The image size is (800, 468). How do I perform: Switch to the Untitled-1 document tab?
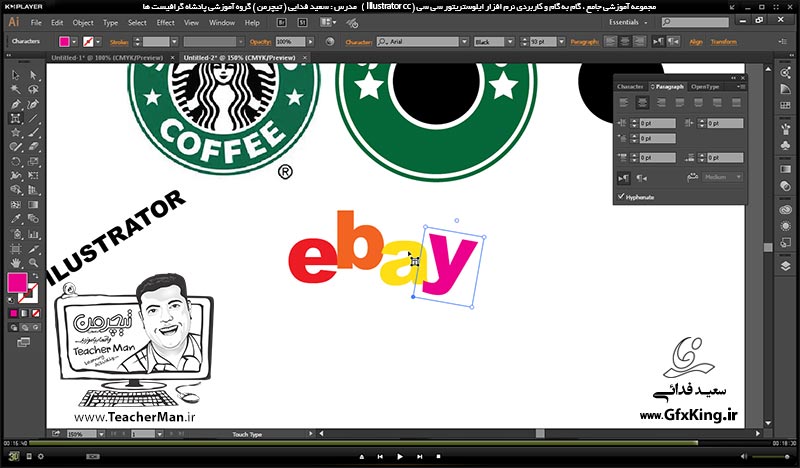click(x=107, y=58)
